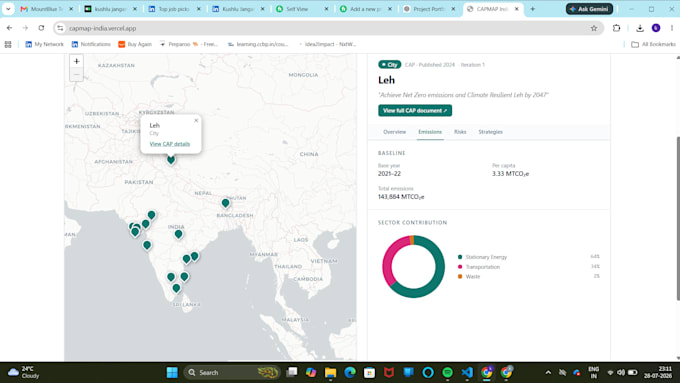Click the page vertical scrollbar
Viewport: 680px width, 383px height.
[x=677, y=218]
